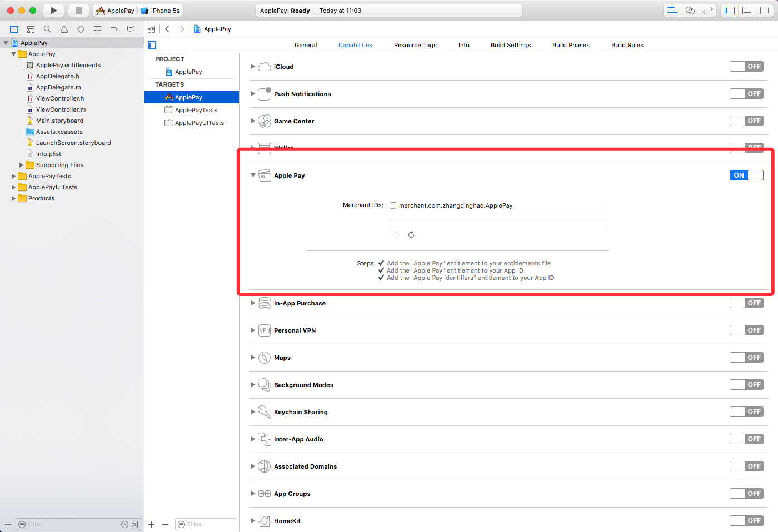Expand the ApplePayTests group
778x532 pixels.
13,176
